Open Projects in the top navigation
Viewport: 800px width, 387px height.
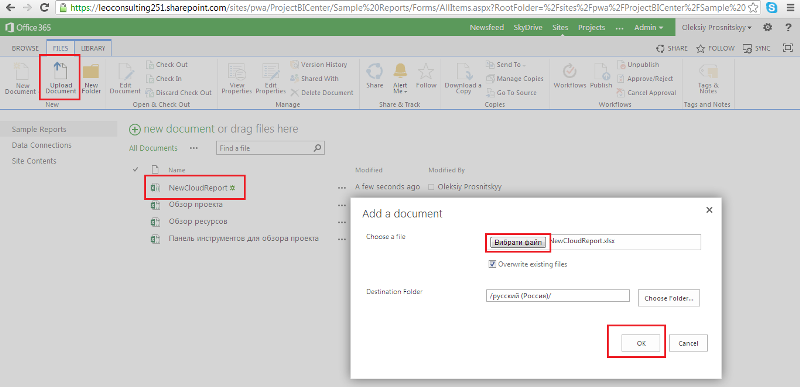pos(591,28)
